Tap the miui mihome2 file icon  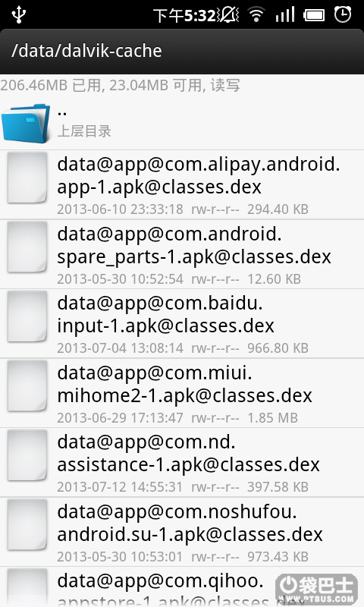coord(27,385)
